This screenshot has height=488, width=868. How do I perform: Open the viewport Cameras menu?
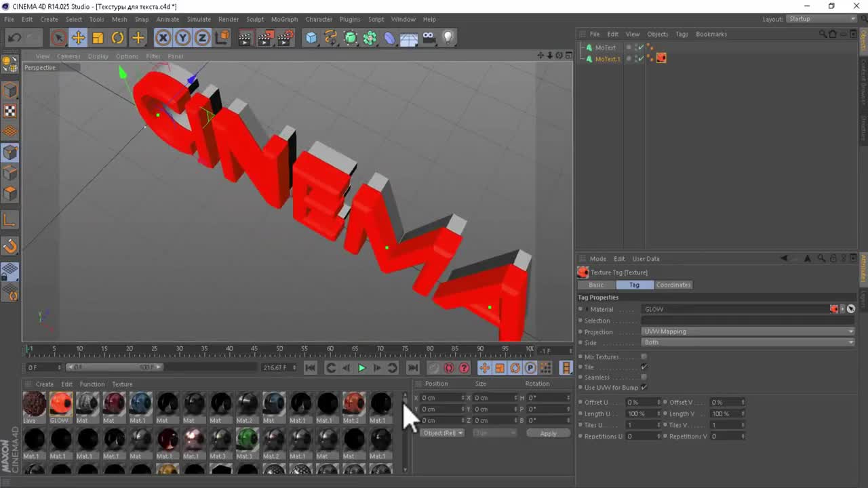point(68,56)
